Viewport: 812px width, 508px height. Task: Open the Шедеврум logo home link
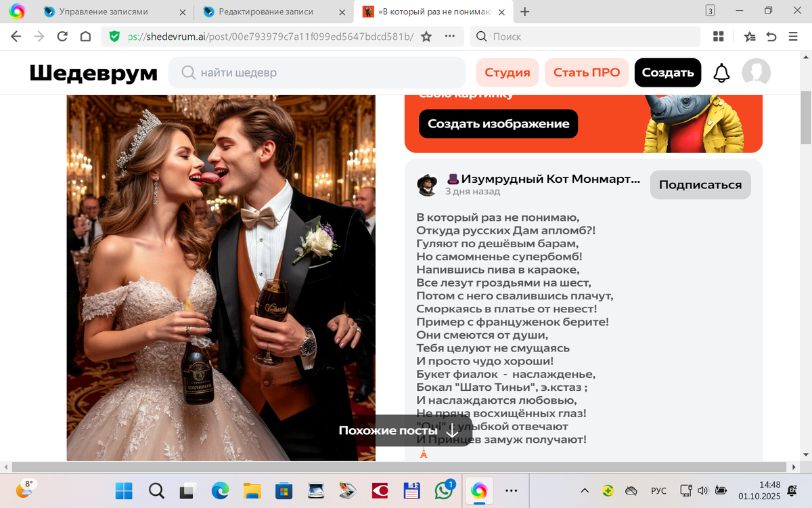93,73
